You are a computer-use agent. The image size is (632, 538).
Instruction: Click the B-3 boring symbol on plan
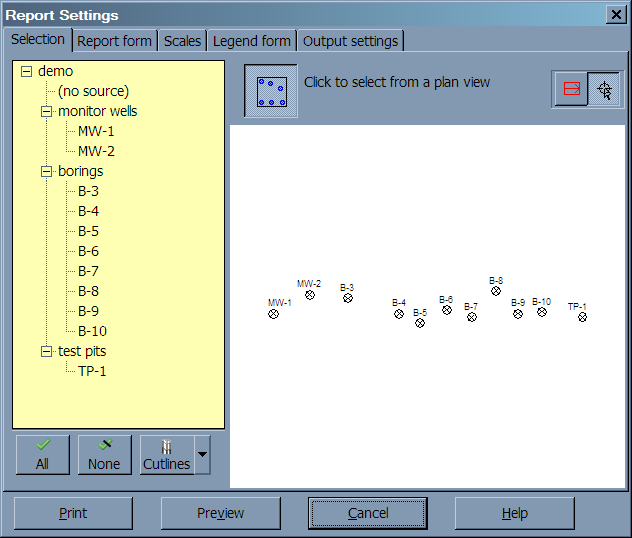coord(348,298)
